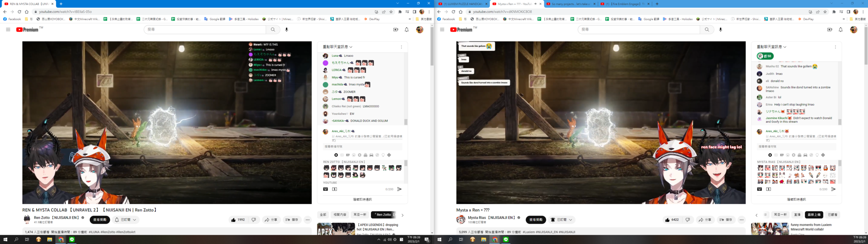The image size is (868, 244).
Task: Expand top chat dropdown in right chat
Action: click(772, 47)
